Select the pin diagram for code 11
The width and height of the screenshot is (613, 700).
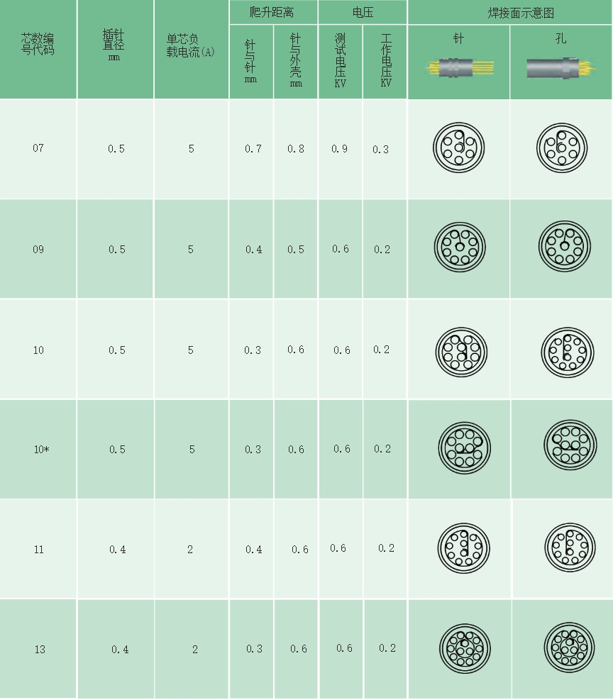[464, 548]
